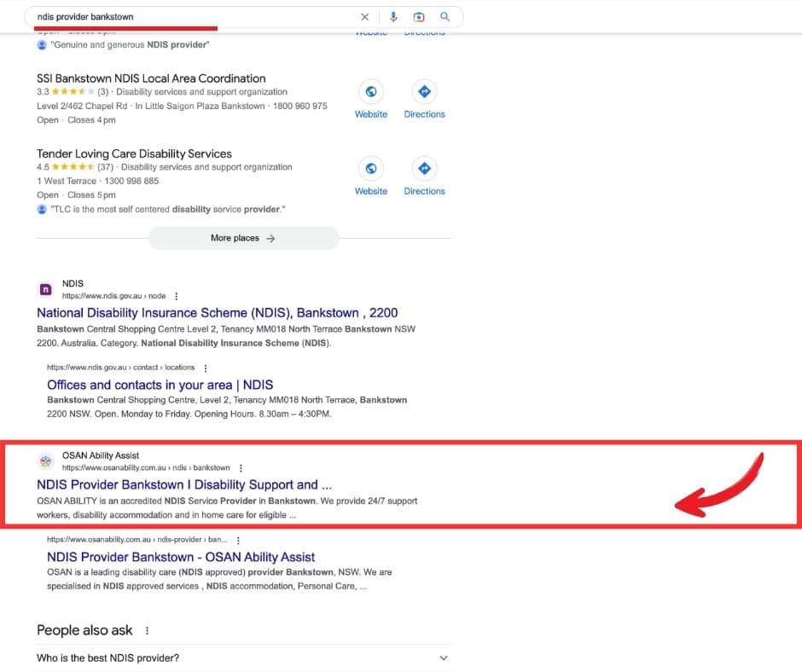Open Google Lens image search
802x672 pixels.
(419, 17)
